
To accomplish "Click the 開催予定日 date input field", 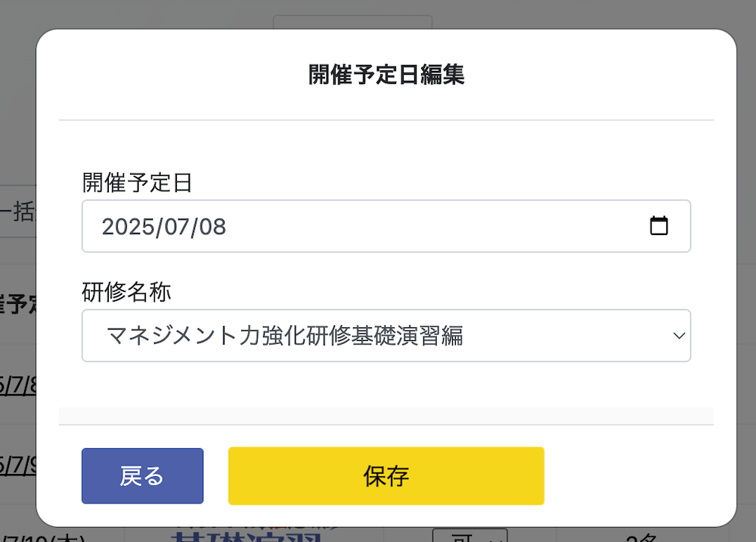I will [386, 226].
